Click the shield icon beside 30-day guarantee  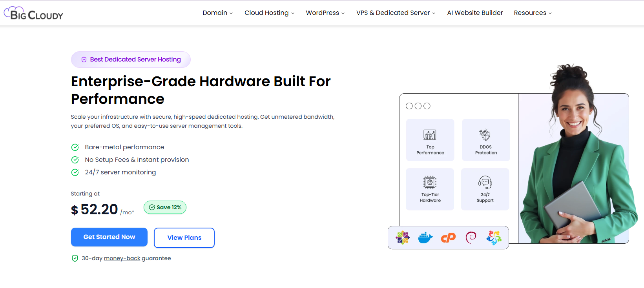point(75,258)
